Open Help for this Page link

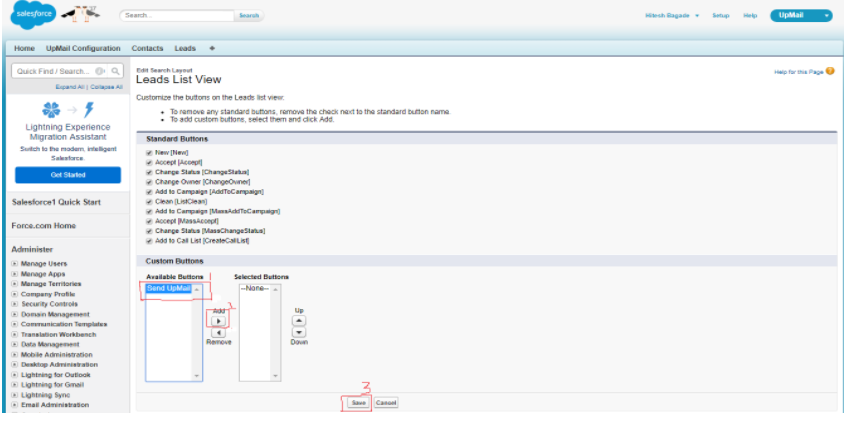coord(798,72)
